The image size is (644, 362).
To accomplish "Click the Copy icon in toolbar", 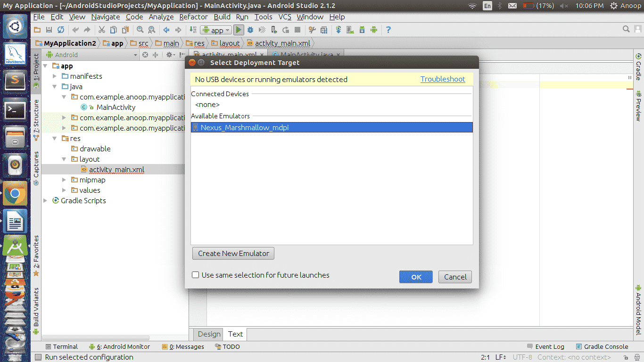I will tap(113, 30).
